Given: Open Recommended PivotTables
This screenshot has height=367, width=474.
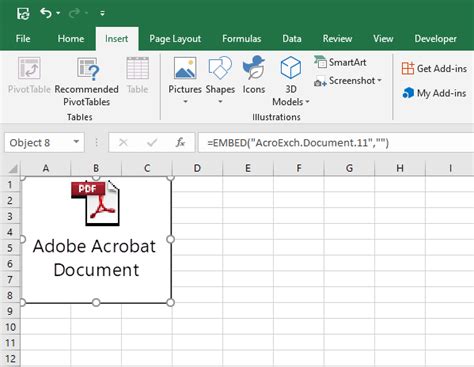Looking at the screenshot, I should (x=87, y=82).
